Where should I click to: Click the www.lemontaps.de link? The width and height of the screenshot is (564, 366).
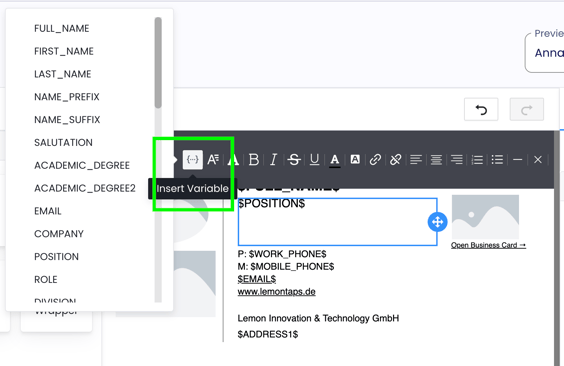pyautogui.click(x=276, y=292)
